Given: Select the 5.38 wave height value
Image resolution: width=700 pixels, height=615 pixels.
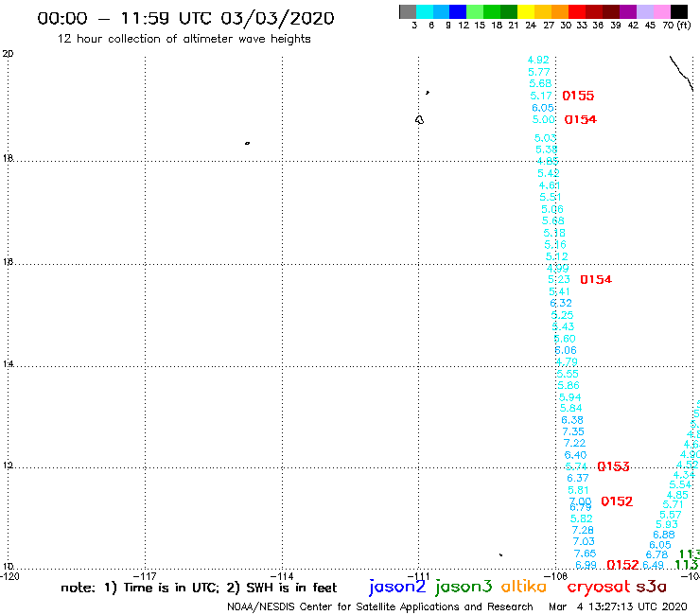Looking at the screenshot, I should 546,149.
